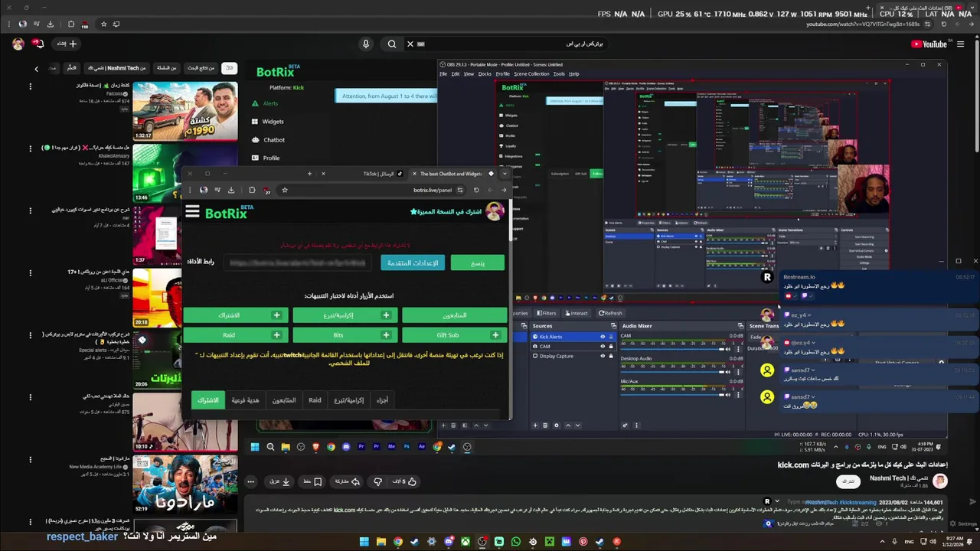Click the bookmark star in the botrix.live address bar

click(x=285, y=190)
